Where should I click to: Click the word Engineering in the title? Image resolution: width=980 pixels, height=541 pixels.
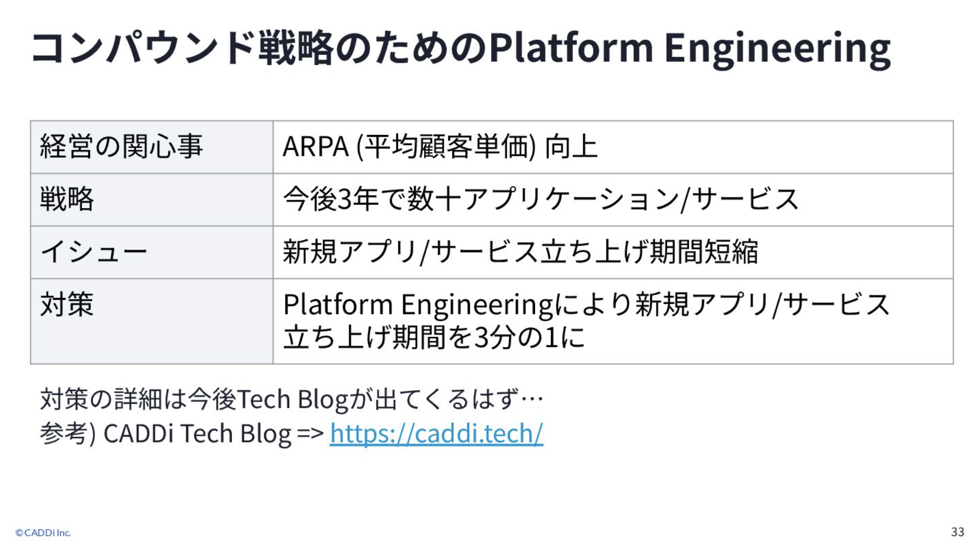pyautogui.click(x=777, y=48)
